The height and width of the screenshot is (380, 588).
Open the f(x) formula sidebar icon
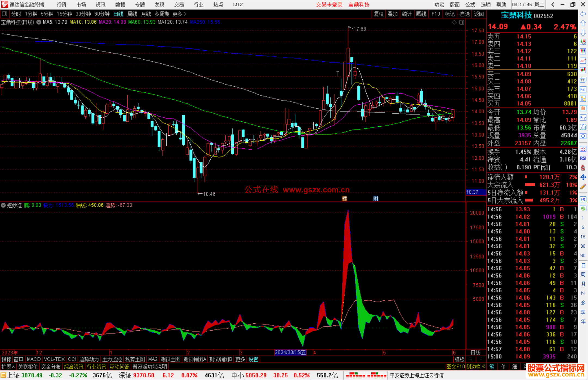pos(583,127)
